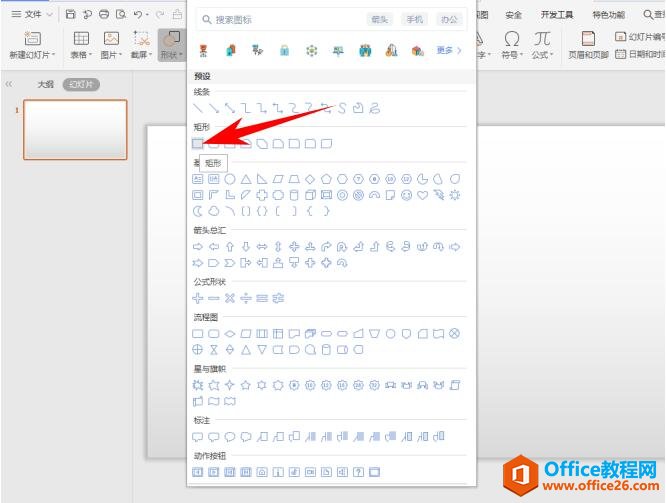Click the save icon in quick toolbar
The width and height of the screenshot is (666, 503).
click(71, 14)
